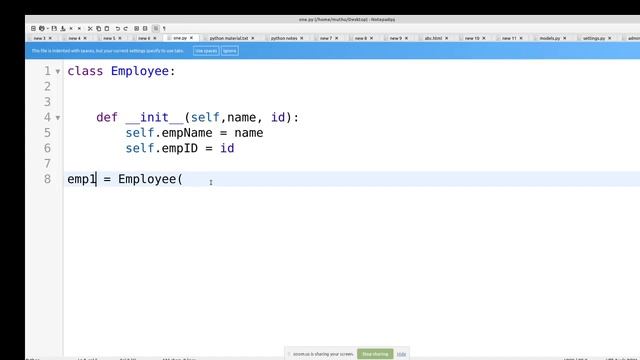Click the Zoom in toolbar icon
The width and height of the screenshot is (640, 360).
pos(137,29)
